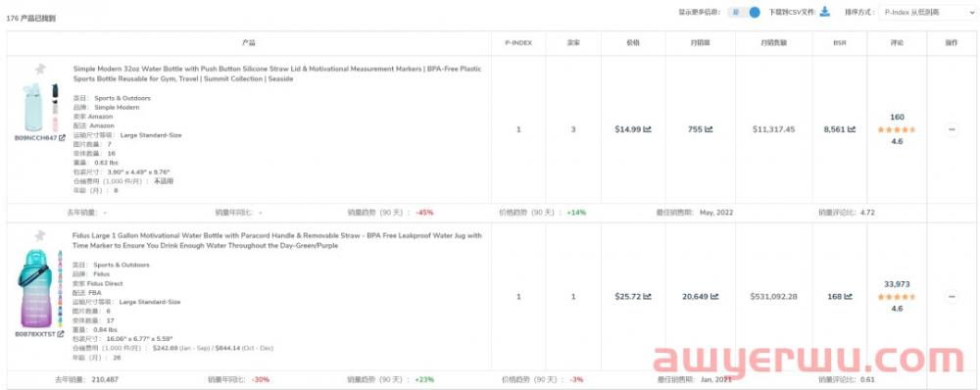Click the +14% price trend value
The image size is (980, 390).
(x=576, y=213)
